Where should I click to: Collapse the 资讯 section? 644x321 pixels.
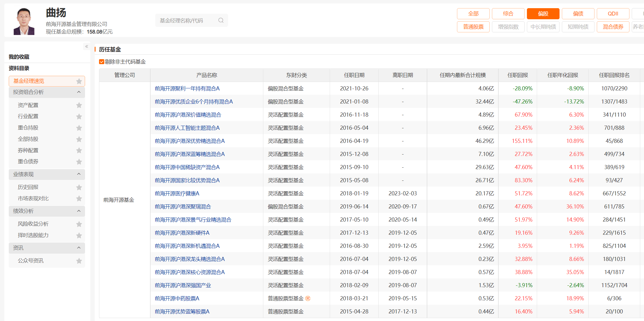point(79,248)
